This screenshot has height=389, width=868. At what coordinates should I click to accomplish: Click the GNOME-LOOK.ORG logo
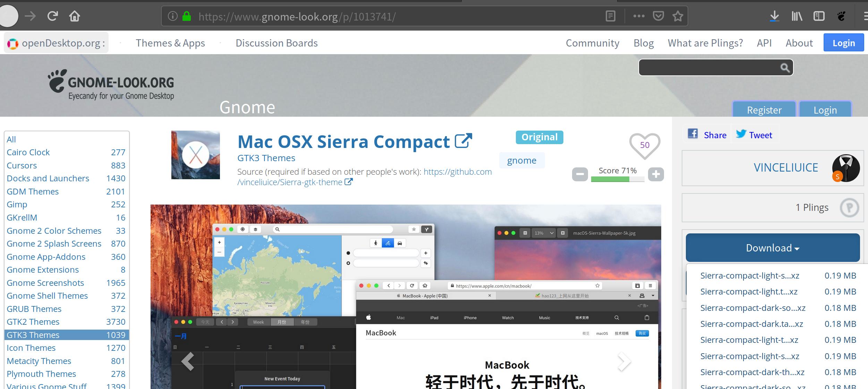pos(111,85)
